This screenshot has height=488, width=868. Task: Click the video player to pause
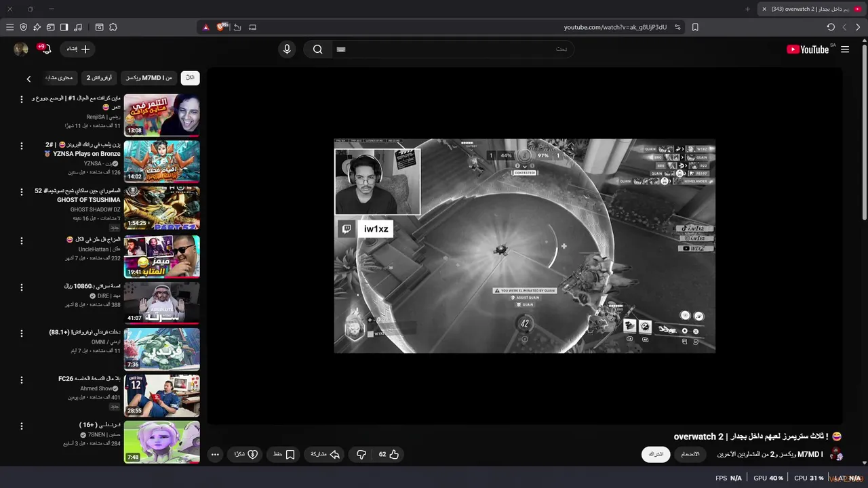coord(524,245)
